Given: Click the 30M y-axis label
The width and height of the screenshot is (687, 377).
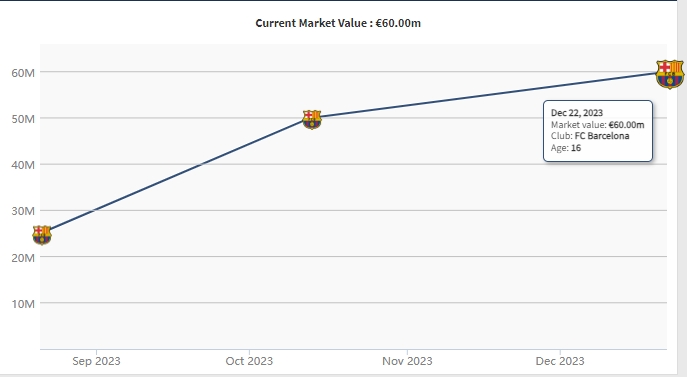Looking at the screenshot, I should point(23,211).
